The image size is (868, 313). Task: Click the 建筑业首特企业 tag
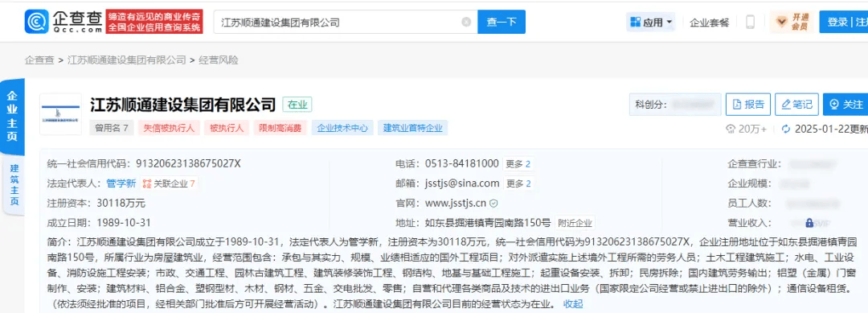(x=413, y=128)
